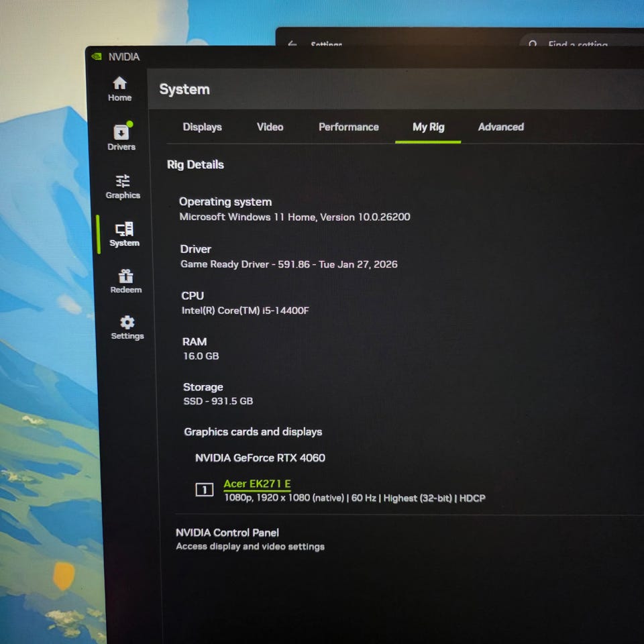644x644 pixels.
Task: Click the Driver label
Action: 195,249
